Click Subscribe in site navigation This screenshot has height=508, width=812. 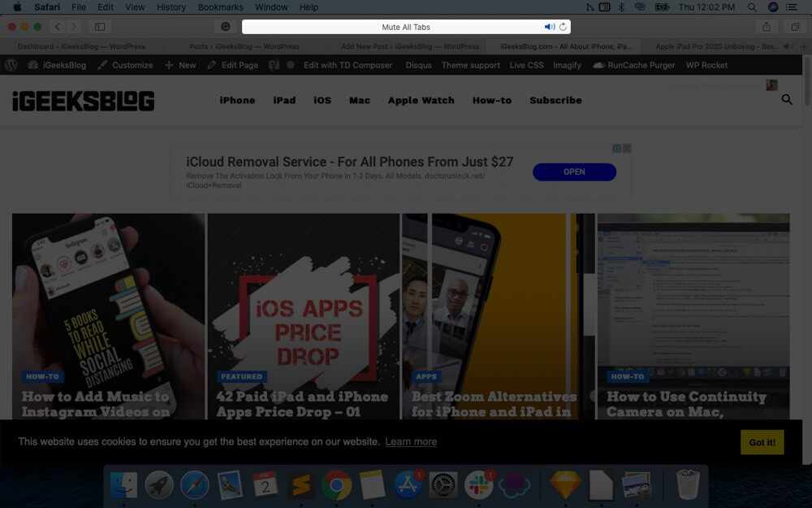point(555,100)
